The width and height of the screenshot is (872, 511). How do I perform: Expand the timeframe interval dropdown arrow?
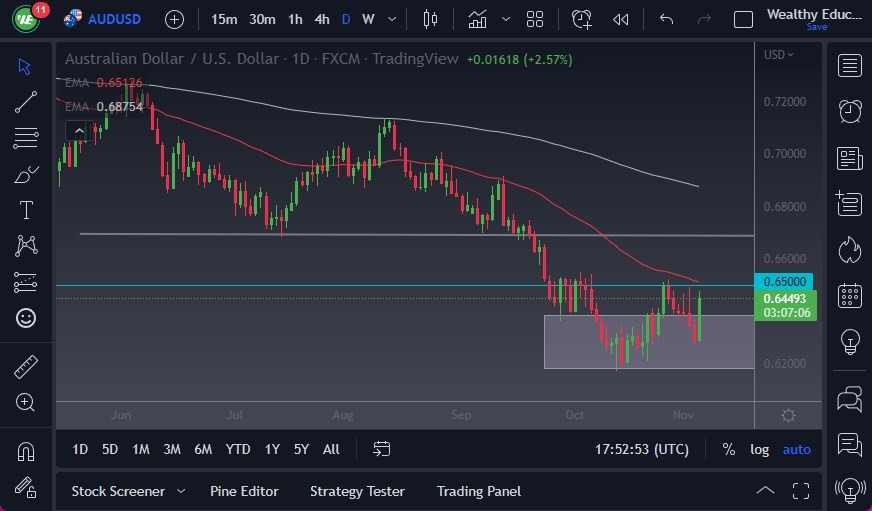391,19
